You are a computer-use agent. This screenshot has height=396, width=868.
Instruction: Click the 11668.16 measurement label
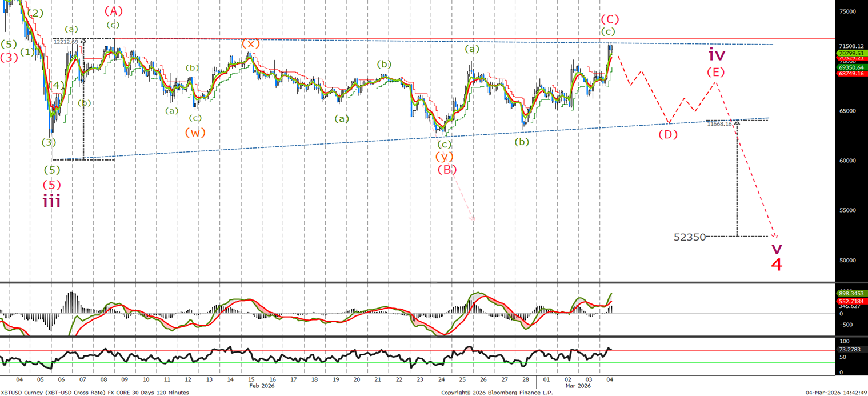pos(719,123)
